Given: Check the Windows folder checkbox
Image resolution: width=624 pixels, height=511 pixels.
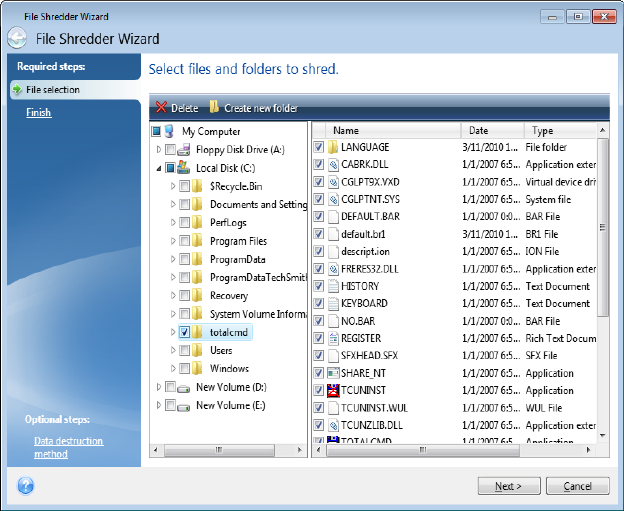Looking at the screenshot, I should pos(184,368).
